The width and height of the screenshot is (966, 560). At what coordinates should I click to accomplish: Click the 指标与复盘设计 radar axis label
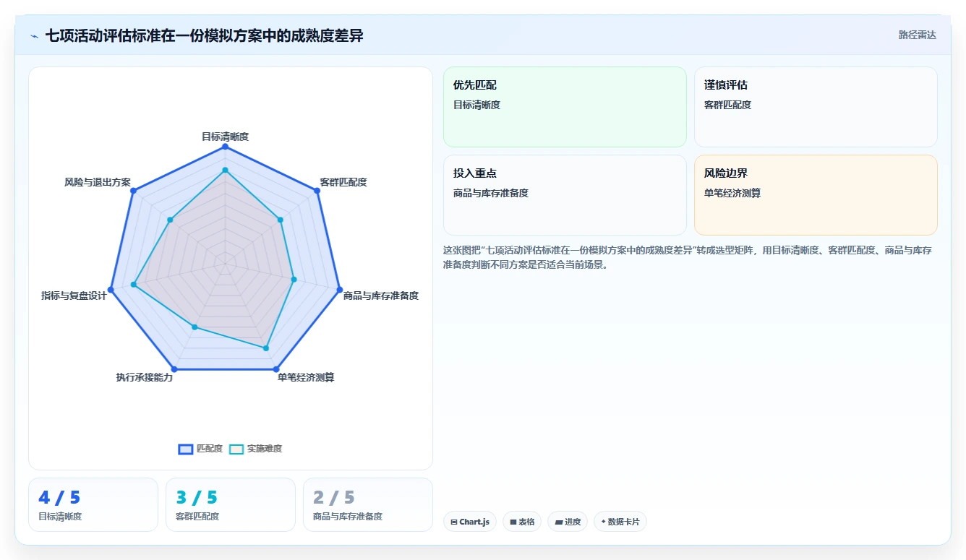[x=74, y=296]
